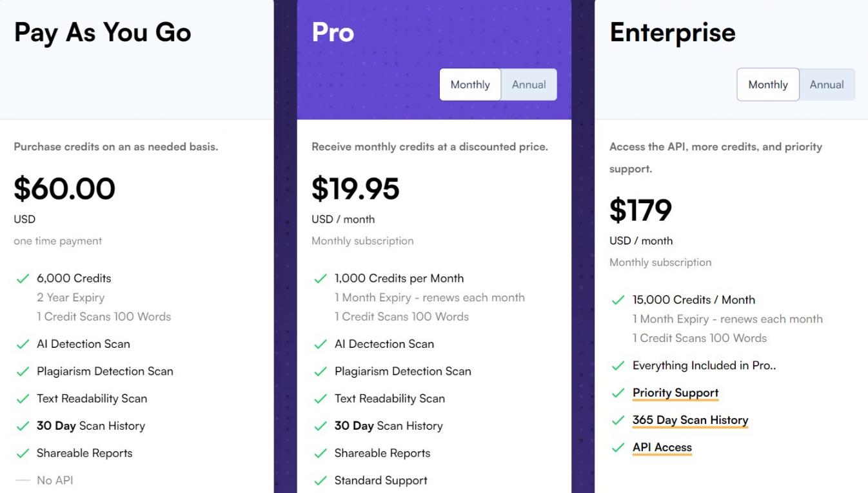Click the $19.95 Pro price
The width and height of the screenshot is (868, 493).
coord(355,188)
